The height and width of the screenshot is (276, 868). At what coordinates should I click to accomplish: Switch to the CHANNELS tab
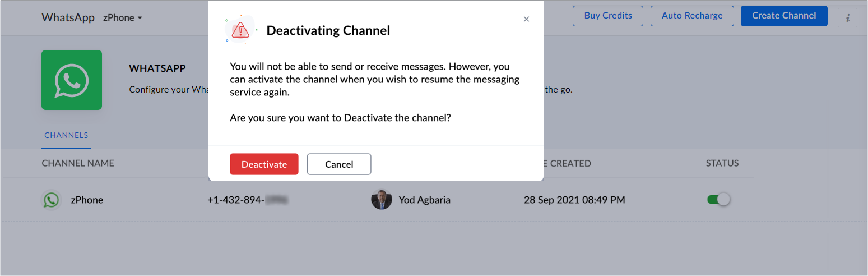66,135
